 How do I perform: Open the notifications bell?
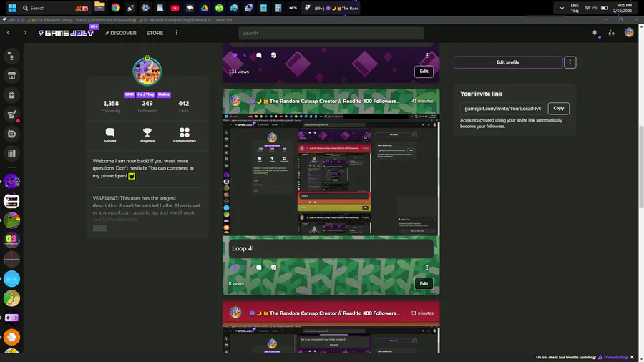[595, 33]
